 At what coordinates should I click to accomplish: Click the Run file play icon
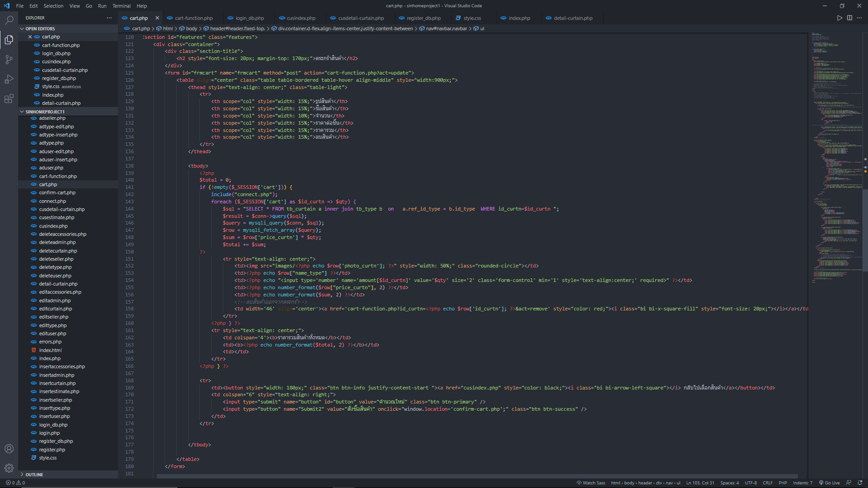(x=839, y=18)
